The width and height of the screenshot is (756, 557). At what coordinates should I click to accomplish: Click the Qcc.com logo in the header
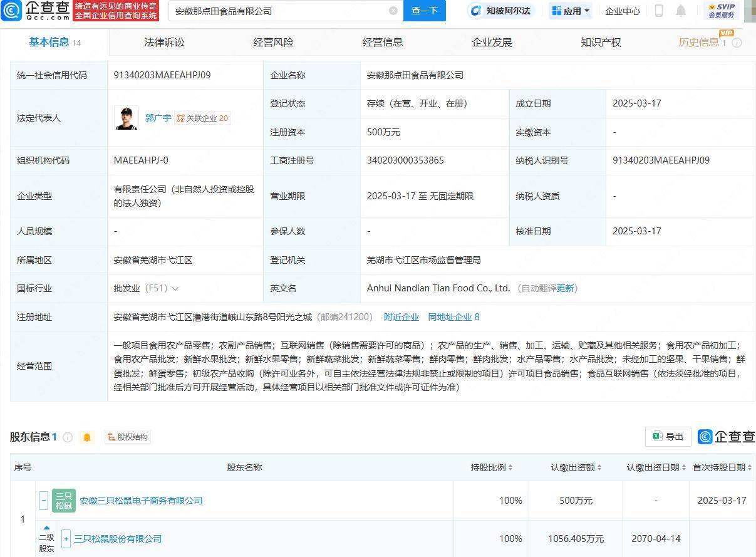coord(36,10)
